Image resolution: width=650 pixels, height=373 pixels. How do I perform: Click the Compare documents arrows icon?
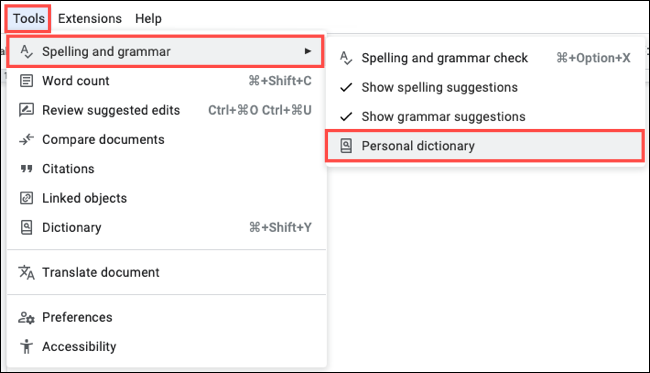tap(27, 140)
